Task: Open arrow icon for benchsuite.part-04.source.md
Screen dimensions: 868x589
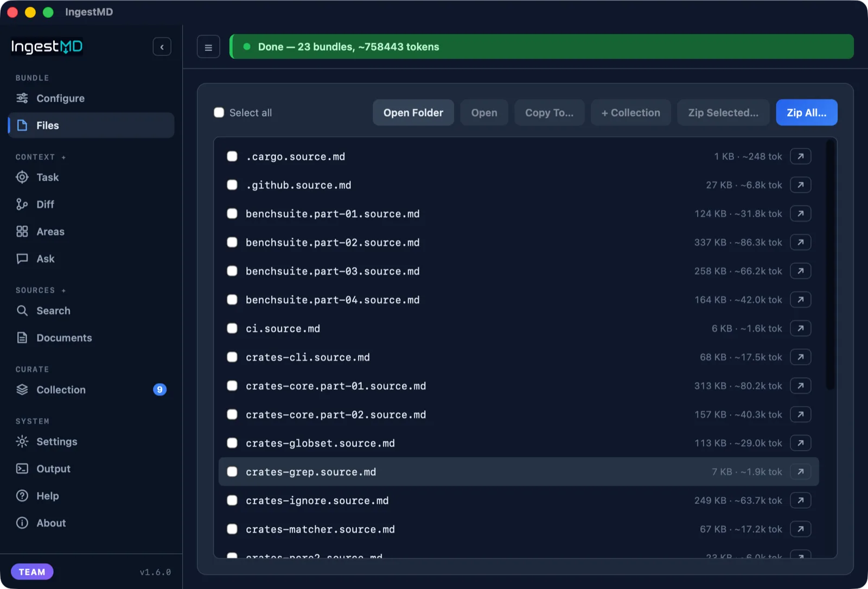Action: point(800,300)
